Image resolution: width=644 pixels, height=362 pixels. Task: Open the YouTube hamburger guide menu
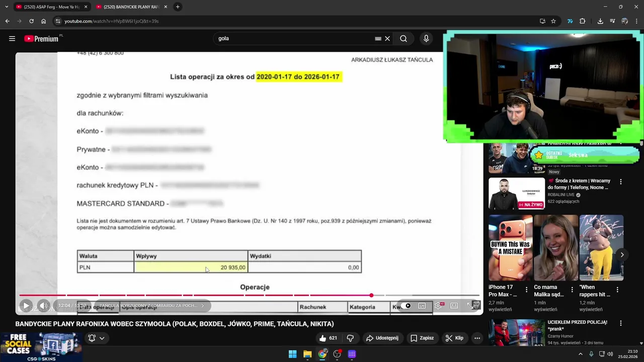pos(12,39)
